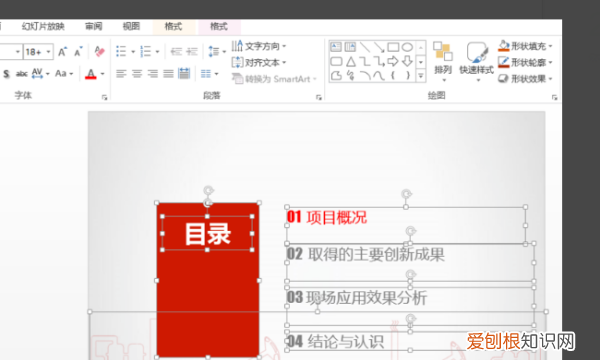Toggle the distributed alignment button

coord(184,73)
